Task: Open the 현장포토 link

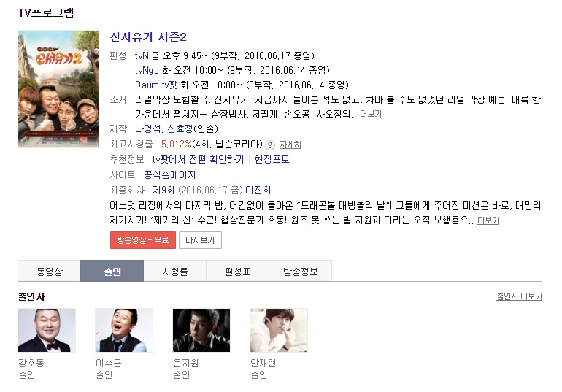Action: point(272,159)
